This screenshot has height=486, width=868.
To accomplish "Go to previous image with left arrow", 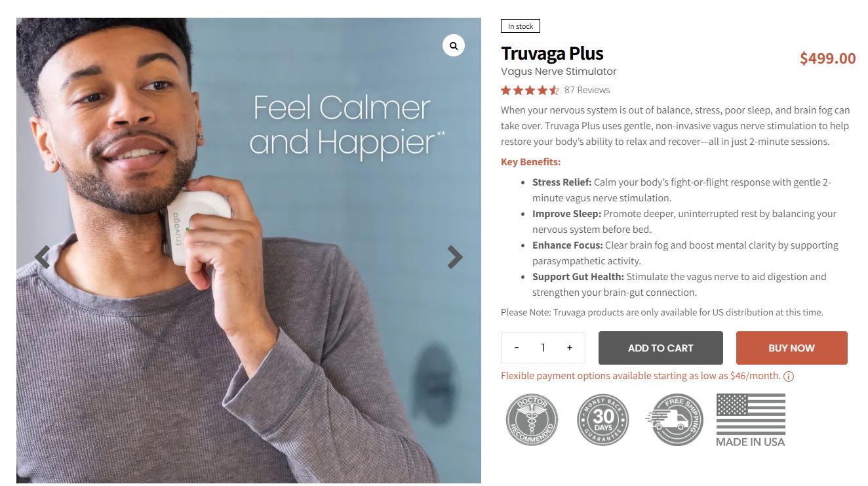I will click(42, 257).
